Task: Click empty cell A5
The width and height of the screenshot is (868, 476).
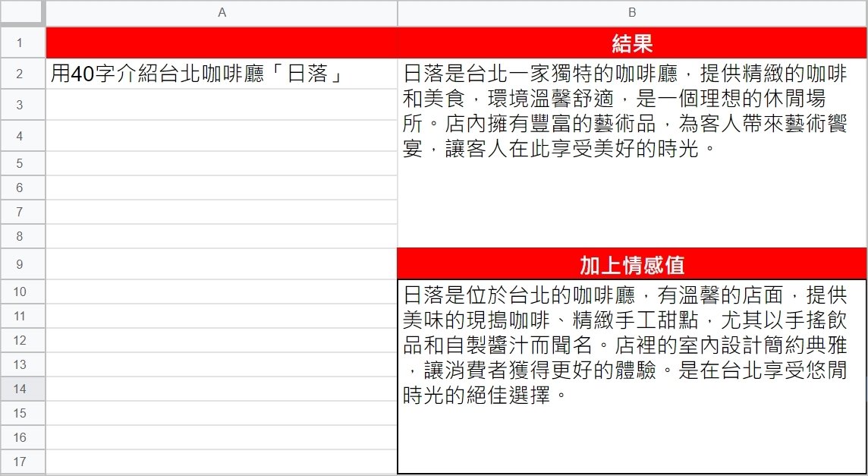Action: point(222,163)
